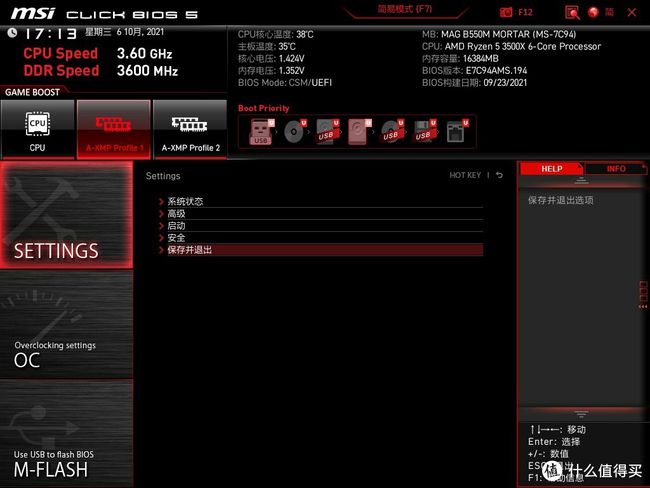Click the BIOS build date 09/23/2021
Screen dimensions: 650x488
[x=474, y=83]
